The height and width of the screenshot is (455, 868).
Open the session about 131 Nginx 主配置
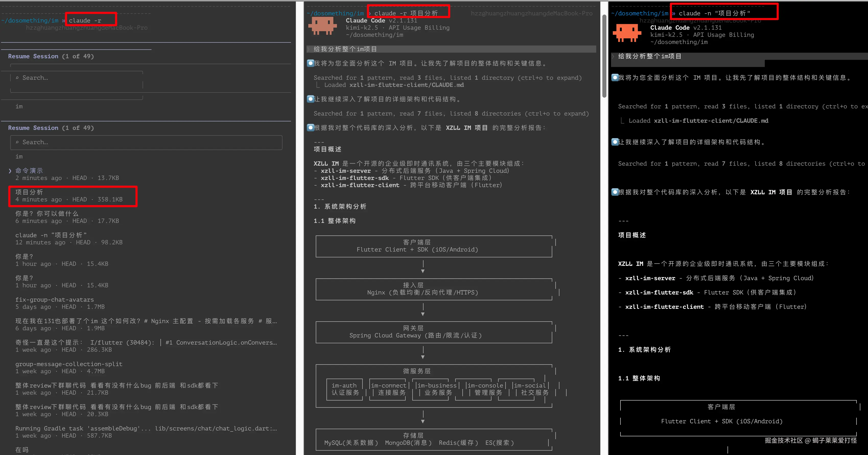point(146,324)
